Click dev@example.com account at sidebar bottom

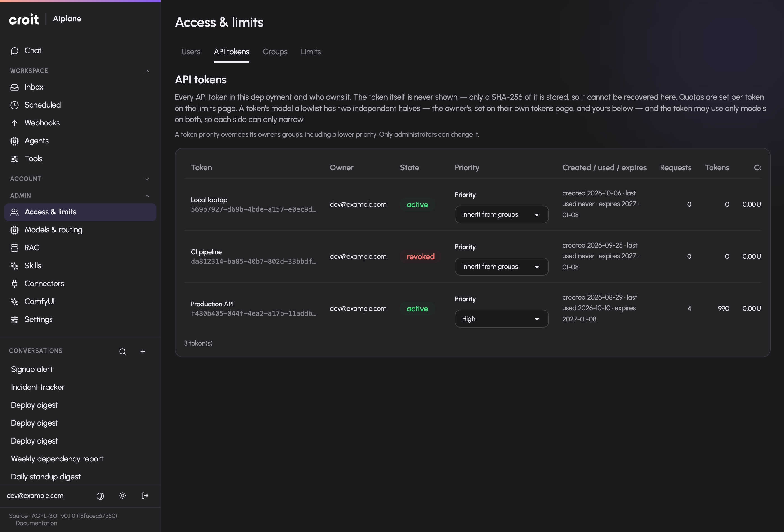(35, 496)
